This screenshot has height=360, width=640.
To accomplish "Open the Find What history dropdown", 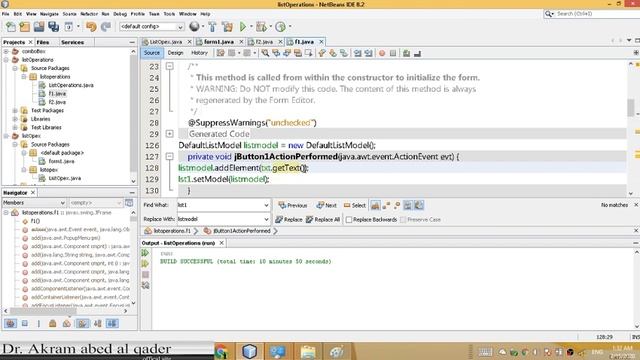I will (x=266, y=205).
